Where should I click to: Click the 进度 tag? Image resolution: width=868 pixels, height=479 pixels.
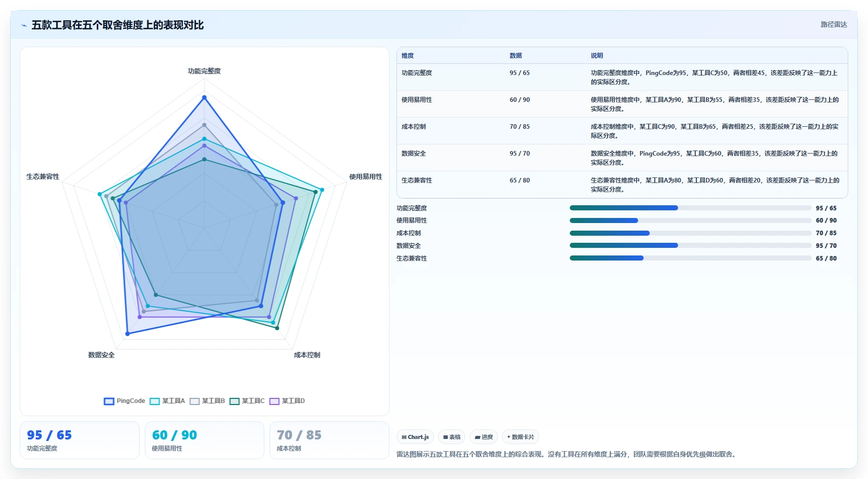tap(484, 437)
